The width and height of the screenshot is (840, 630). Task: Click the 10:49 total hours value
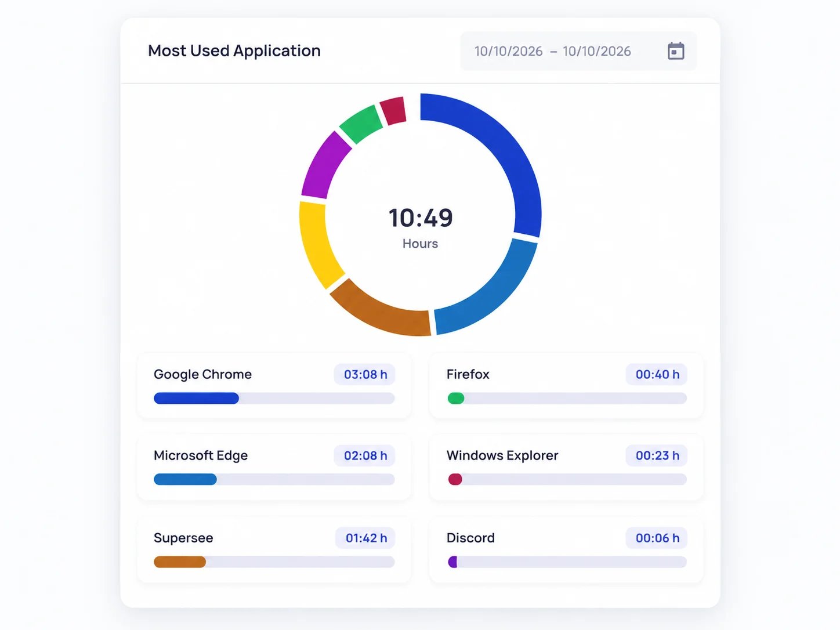tap(421, 218)
